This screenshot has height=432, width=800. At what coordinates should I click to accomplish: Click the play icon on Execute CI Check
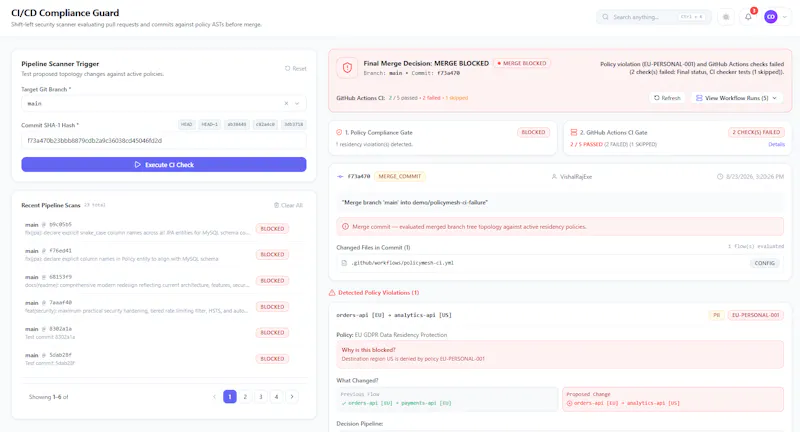137,165
